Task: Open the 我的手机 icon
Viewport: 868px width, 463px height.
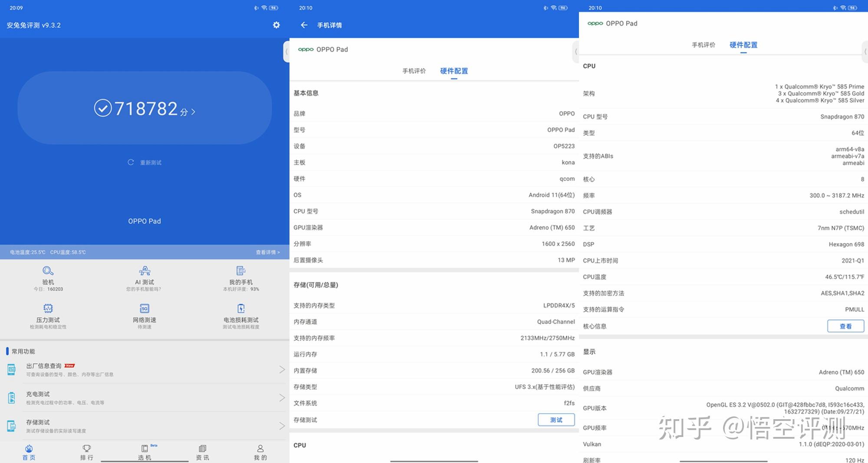Action: 241,271
